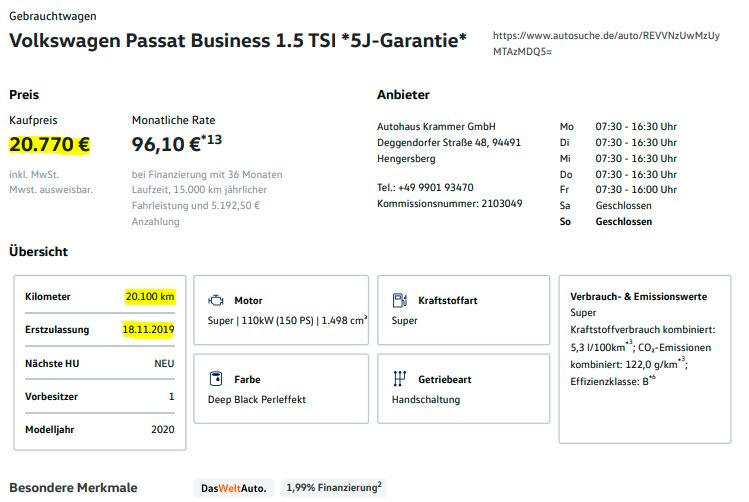
Task: Click the gear shift icon beside Getriebeart
Action: tap(399, 379)
